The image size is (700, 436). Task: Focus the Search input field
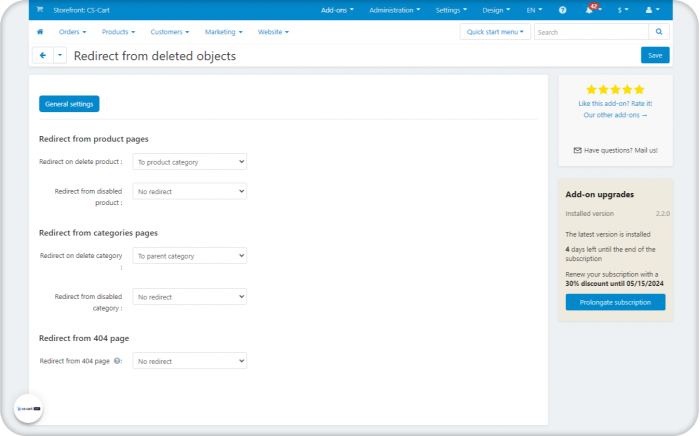pyautogui.click(x=591, y=32)
